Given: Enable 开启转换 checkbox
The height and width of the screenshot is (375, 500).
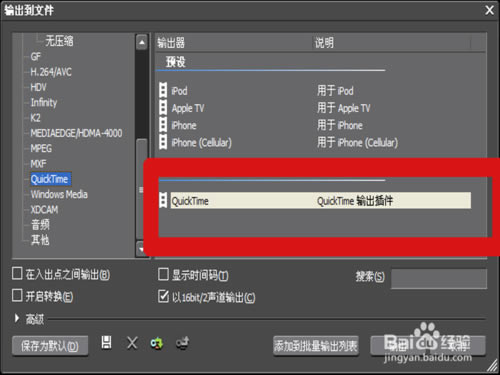Looking at the screenshot, I should 17,295.
